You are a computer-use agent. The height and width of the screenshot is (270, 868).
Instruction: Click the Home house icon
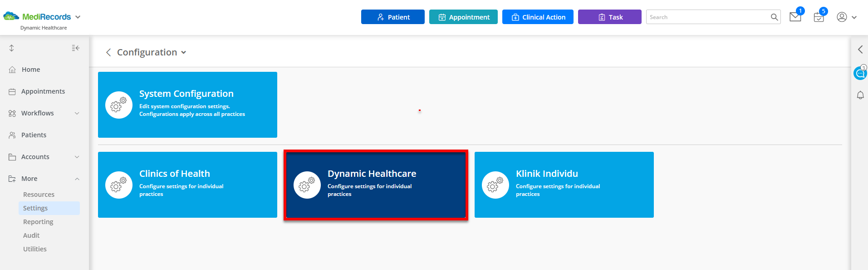click(x=12, y=70)
